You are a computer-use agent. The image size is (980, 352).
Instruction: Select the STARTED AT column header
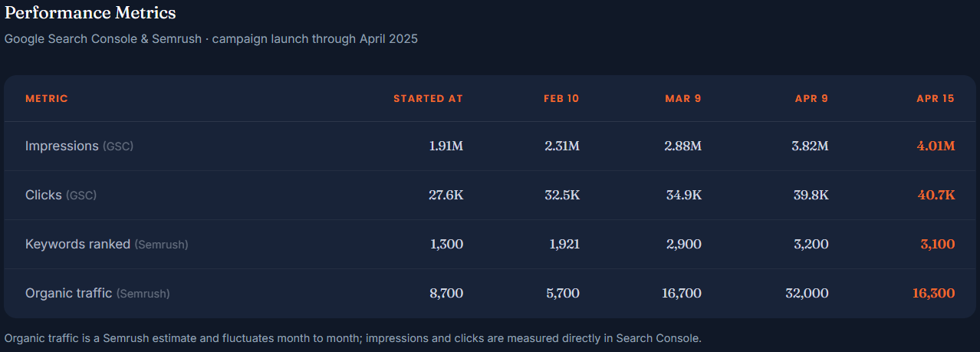click(x=428, y=98)
